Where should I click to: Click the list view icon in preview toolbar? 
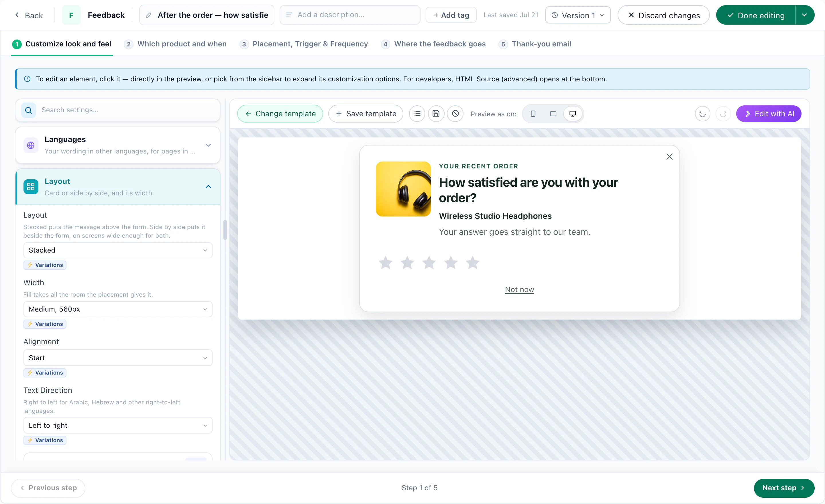[417, 114]
